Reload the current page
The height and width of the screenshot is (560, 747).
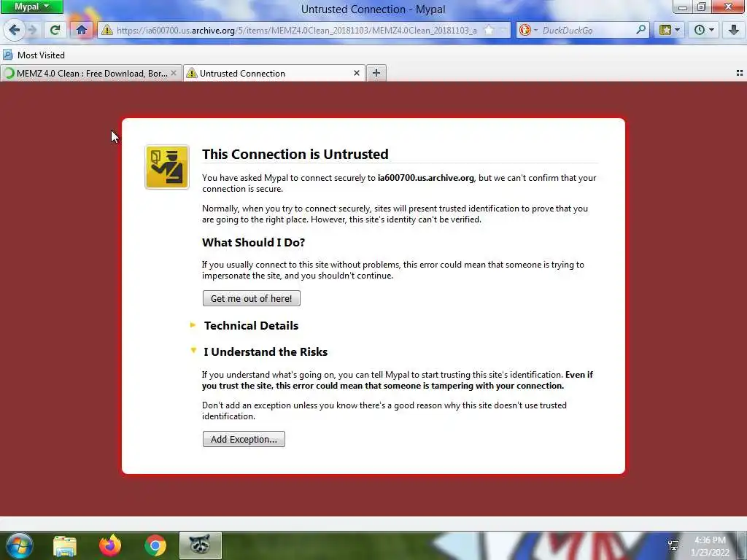[x=55, y=31]
